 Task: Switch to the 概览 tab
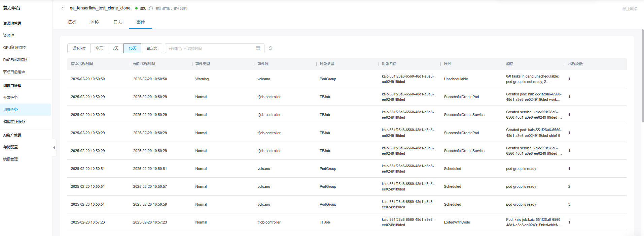coord(72,22)
